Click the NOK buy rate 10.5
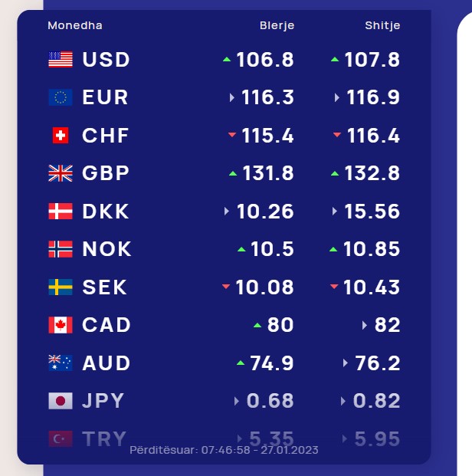 click(272, 249)
